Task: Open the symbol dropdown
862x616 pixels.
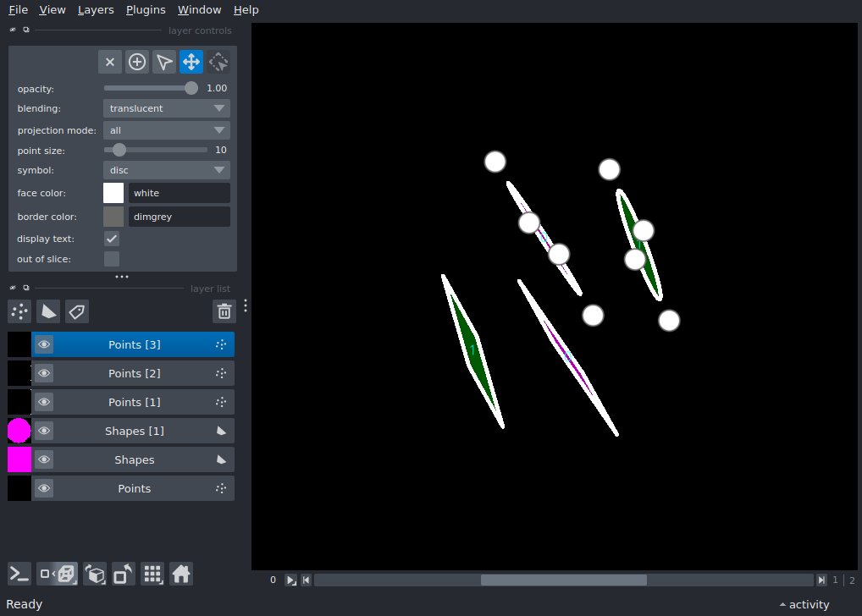Action: click(166, 170)
